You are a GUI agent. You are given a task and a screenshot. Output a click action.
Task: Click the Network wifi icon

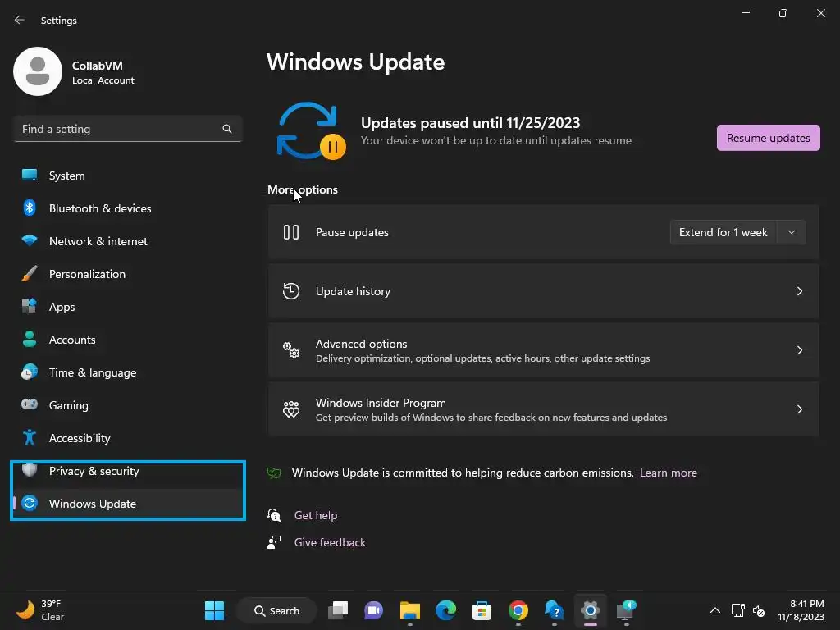30,240
